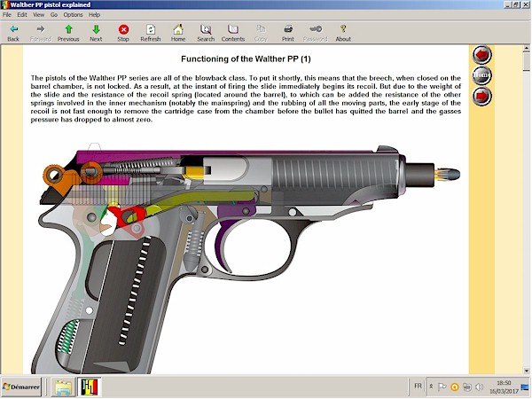Click the H1 application taskbar icon
532x399 pixels.
click(x=90, y=387)
